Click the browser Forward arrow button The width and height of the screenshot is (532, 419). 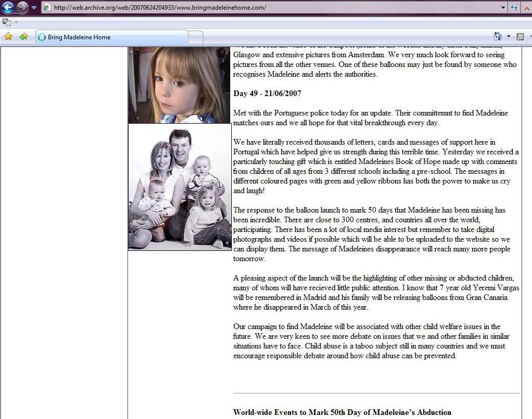22,8
